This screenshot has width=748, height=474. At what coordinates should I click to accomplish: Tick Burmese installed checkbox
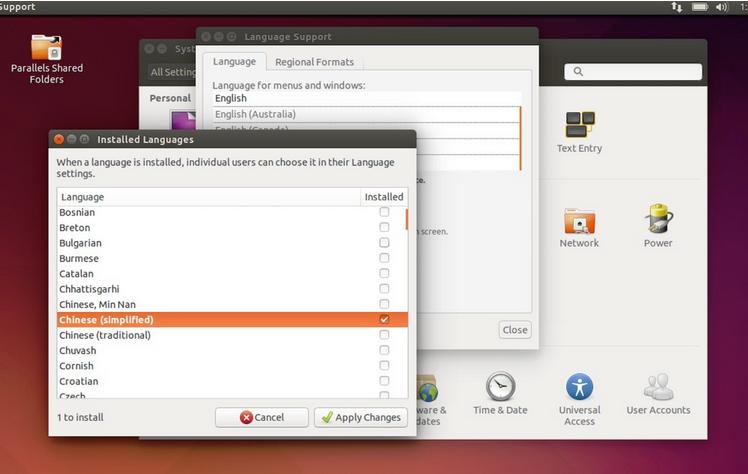(x=384, y=258)
